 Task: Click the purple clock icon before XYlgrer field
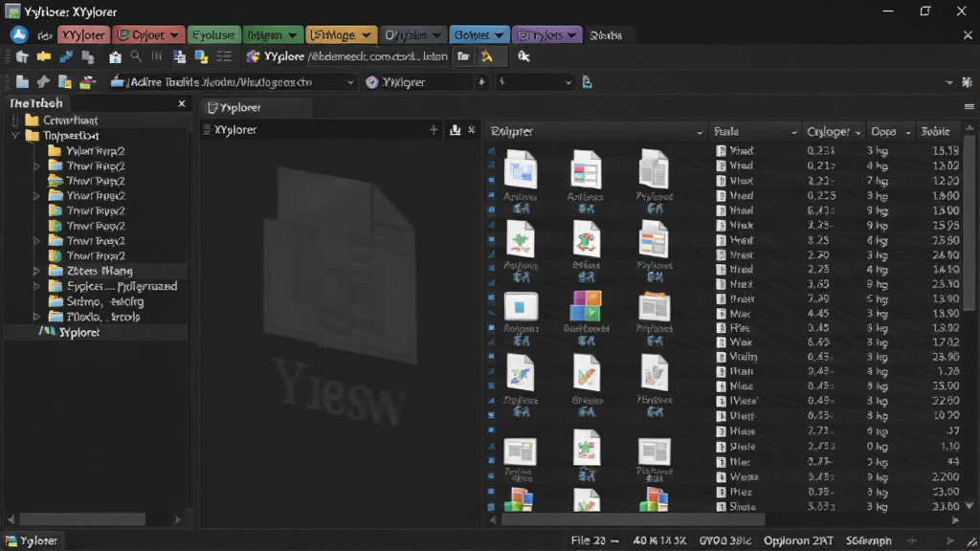point(372,82)
